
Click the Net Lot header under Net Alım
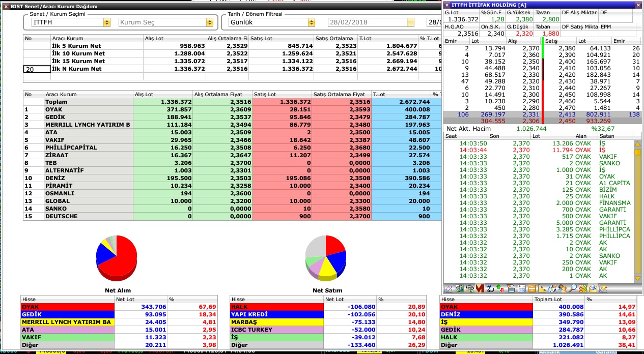tap(141, 300)
